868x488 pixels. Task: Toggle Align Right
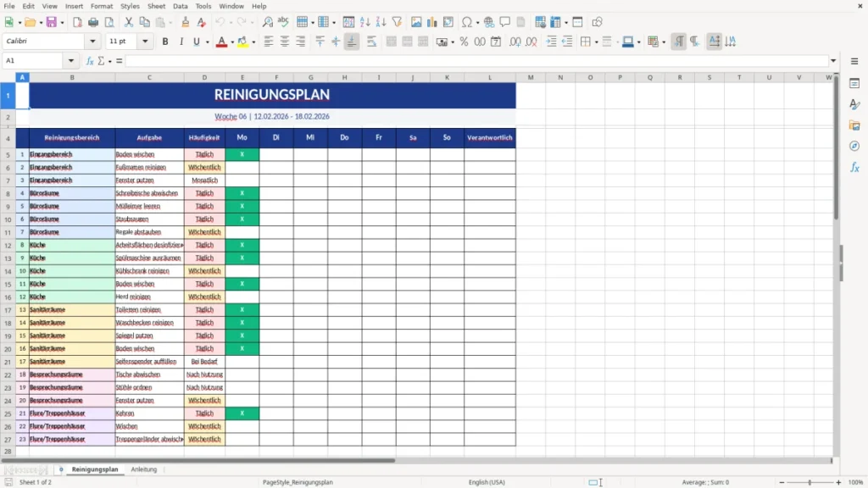coord(301,42)
